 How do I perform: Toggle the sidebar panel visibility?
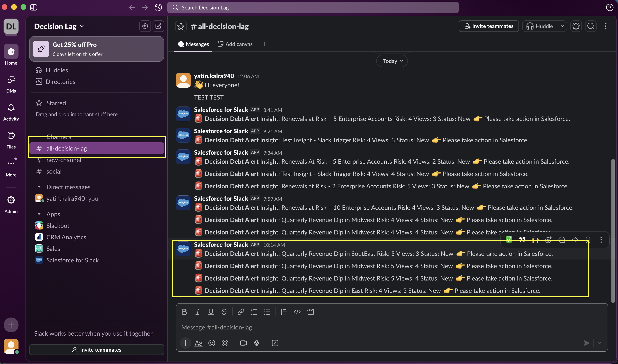(34, 7)
